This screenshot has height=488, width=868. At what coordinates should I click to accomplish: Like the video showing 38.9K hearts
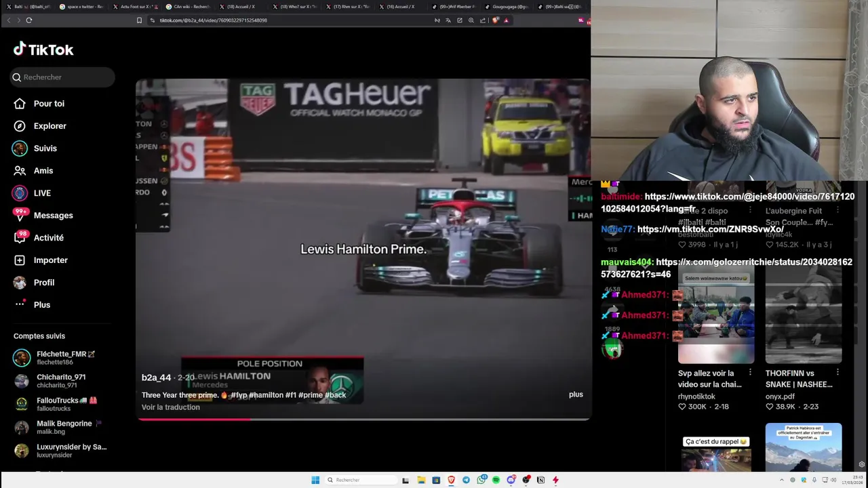click(770, 407)
